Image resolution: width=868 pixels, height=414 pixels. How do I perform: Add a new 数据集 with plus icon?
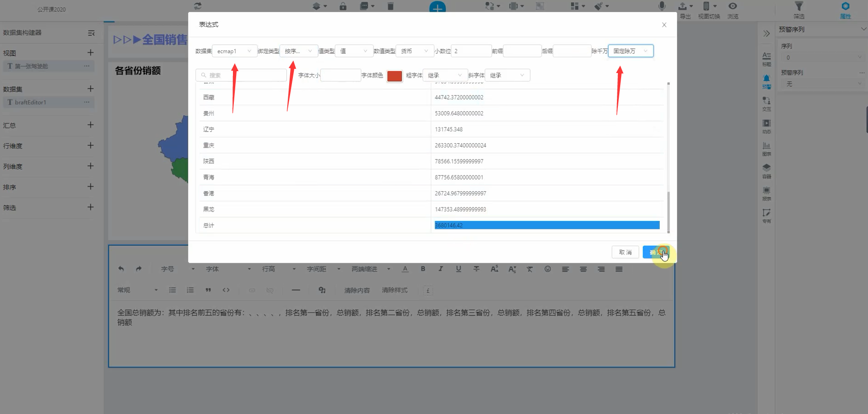coord(91,88)
